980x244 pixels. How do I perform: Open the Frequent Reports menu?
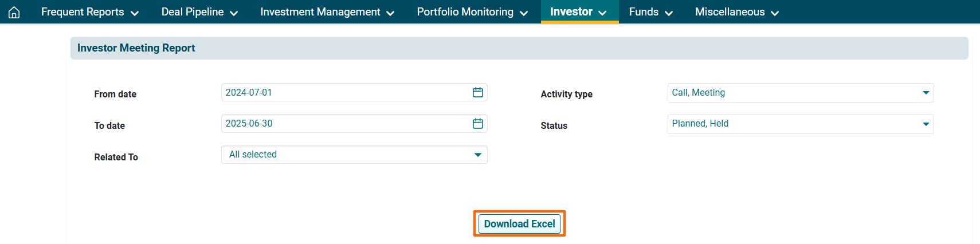point(89,12)
